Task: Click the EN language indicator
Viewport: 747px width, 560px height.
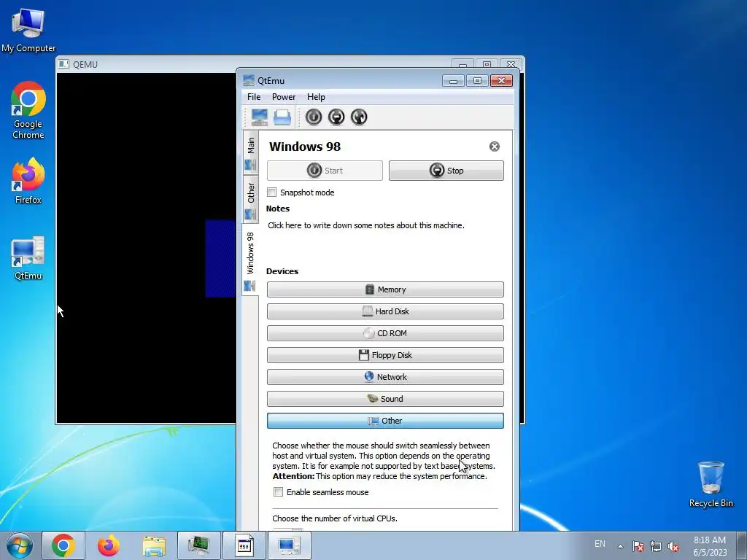Action: pyautogui.click(x=600, y=544)
